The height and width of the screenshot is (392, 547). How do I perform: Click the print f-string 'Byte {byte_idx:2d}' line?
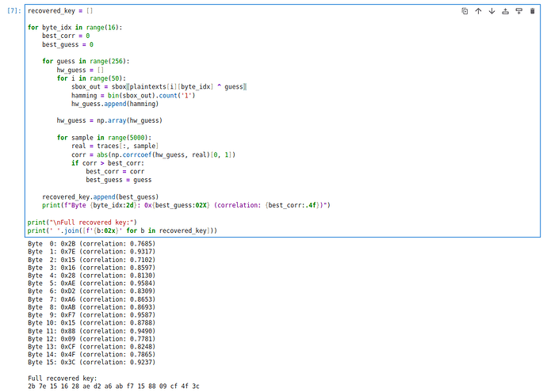186,205
